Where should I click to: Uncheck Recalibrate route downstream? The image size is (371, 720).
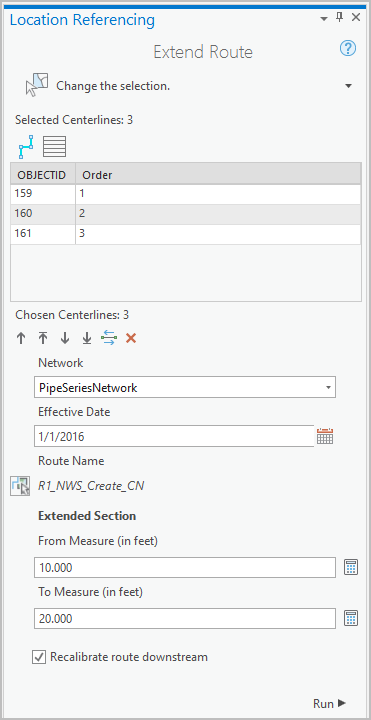pos(39,657)
